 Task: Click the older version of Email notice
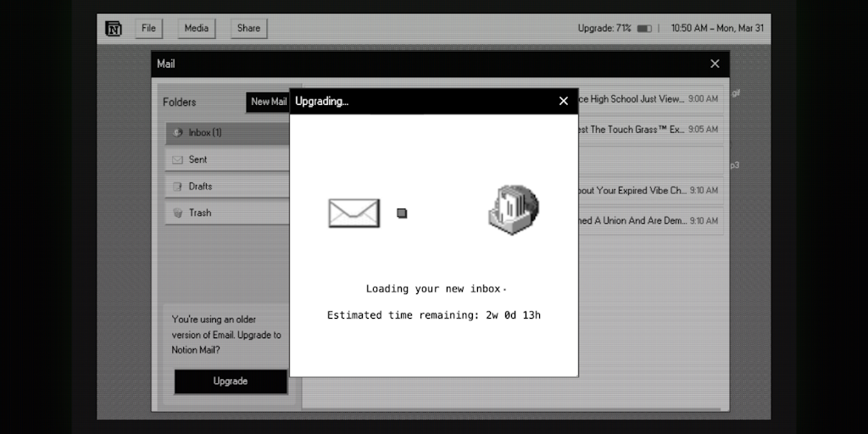tap(226, 335)
